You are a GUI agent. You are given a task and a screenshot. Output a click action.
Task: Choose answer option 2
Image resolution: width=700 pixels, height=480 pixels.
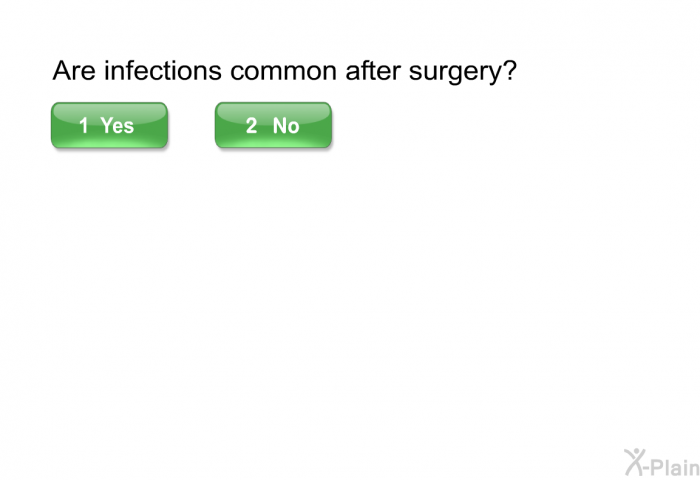[x=273, y=125]
